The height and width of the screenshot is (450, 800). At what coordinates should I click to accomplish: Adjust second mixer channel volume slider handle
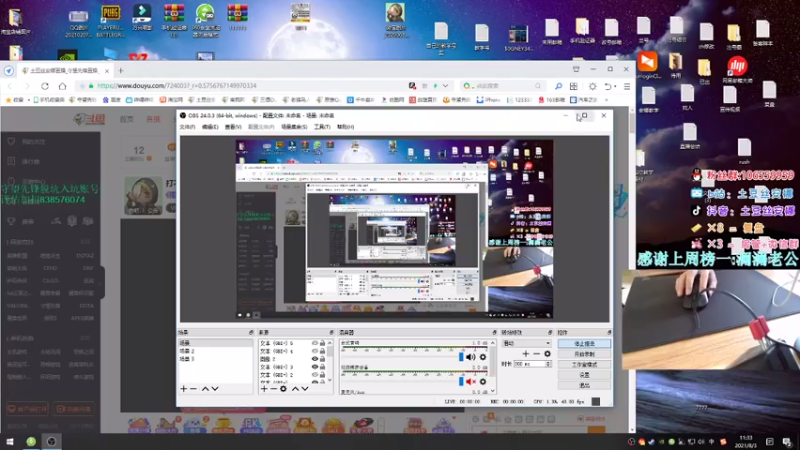(461, 382)
